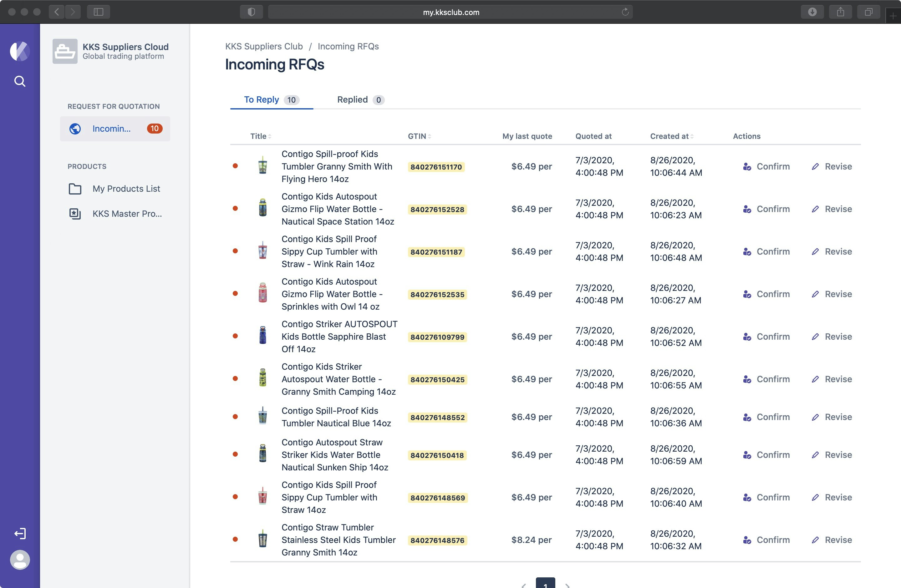Revise quote for Stainless Steel Kids Tumbler
The width and height of the screenshot is (901, 588).
tap(832, 540)
